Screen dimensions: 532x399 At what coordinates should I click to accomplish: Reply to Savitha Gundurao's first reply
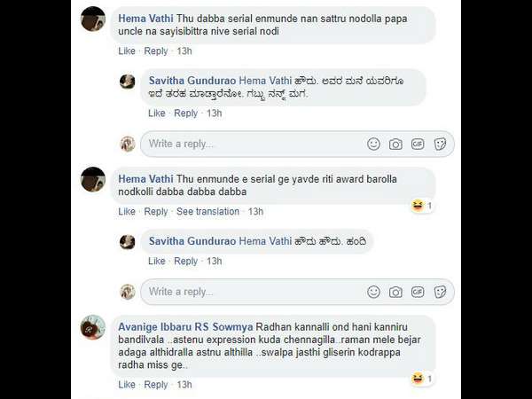coord(185,113)
